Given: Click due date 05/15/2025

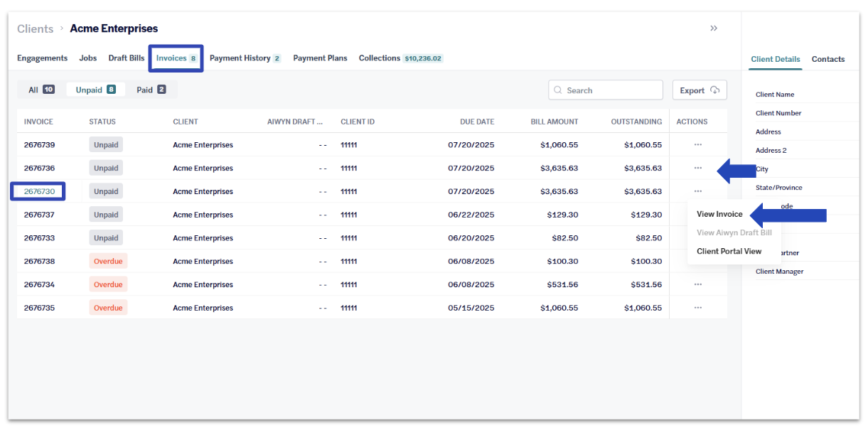Looking at the screenshot, I should coord(471,308).
